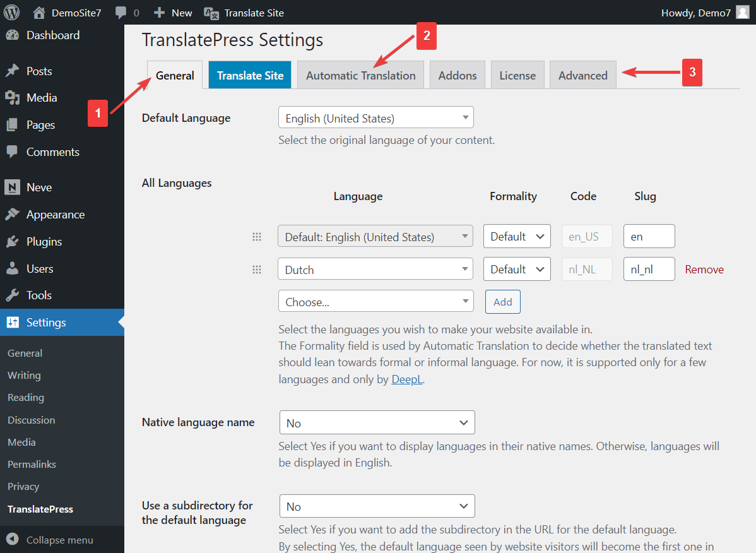Click the Add language button
Image resolution: width=756 pixels, height=553 pixels.
click(503, 302)
